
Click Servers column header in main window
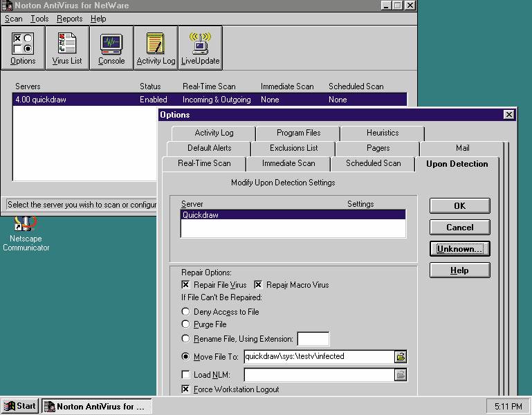(28, 86)
